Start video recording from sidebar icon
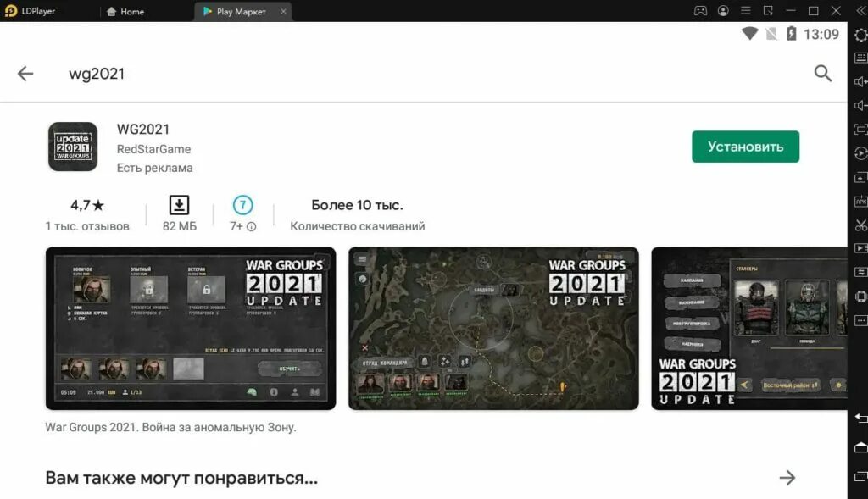 [861, 248]
